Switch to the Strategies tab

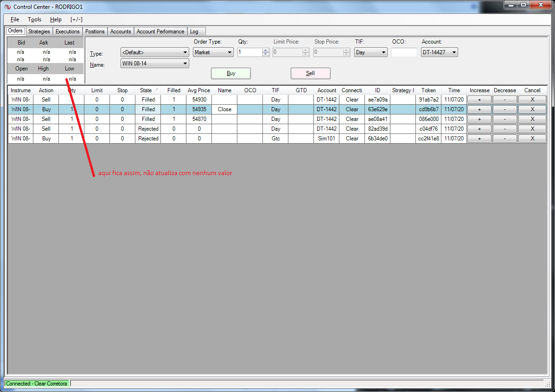coord(39,32)
